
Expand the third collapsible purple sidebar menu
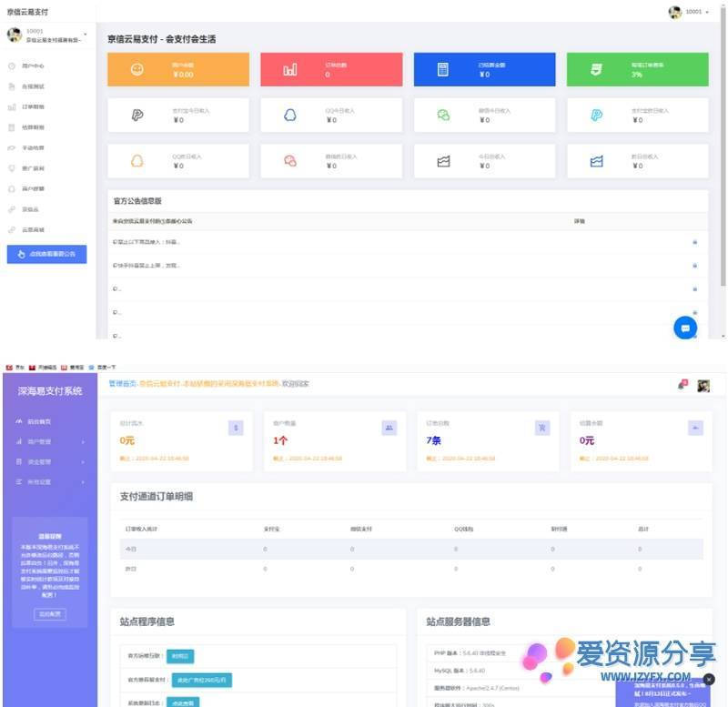pyautogui.click(x=50, y=482)
